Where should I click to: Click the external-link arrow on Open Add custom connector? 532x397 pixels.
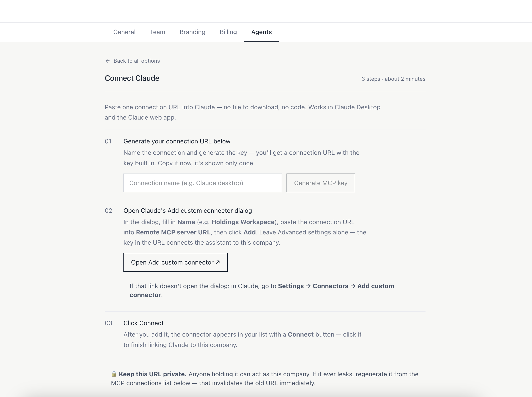click(x=218, y=262)
